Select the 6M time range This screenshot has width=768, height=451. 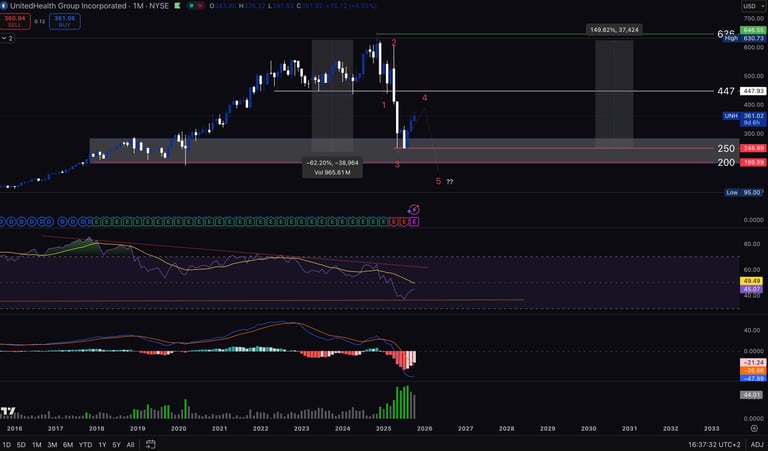(68, 445)
